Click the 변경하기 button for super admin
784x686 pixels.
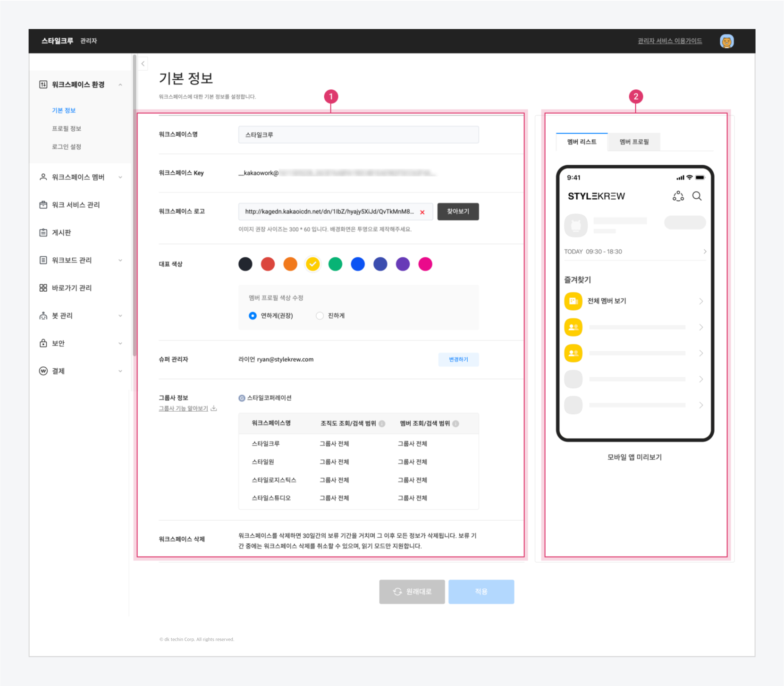pos(458,359)
